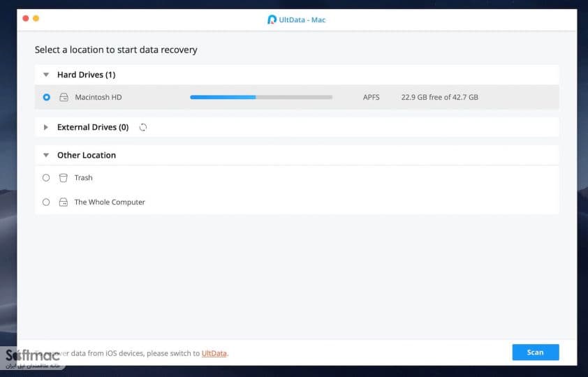Click The Whole Computer drive icon
Screen dimensions: 588x377
click(64, 202)
